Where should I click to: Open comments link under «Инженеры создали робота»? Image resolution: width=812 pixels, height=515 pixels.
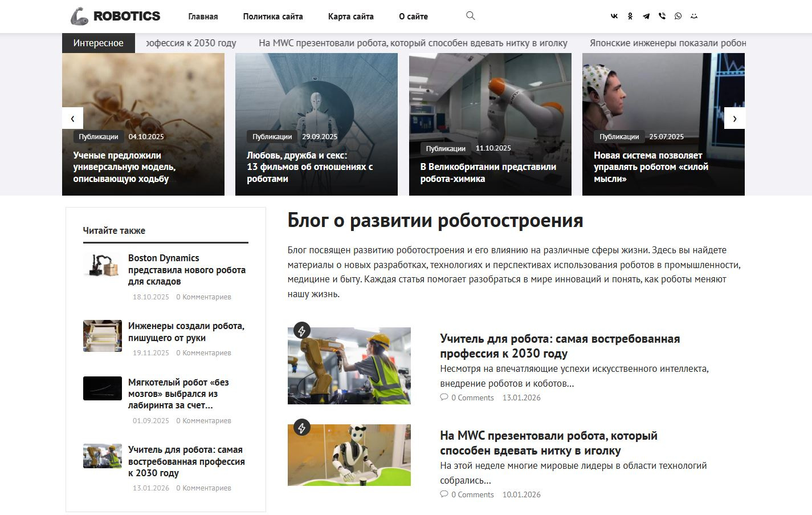(x=203, y=353)
